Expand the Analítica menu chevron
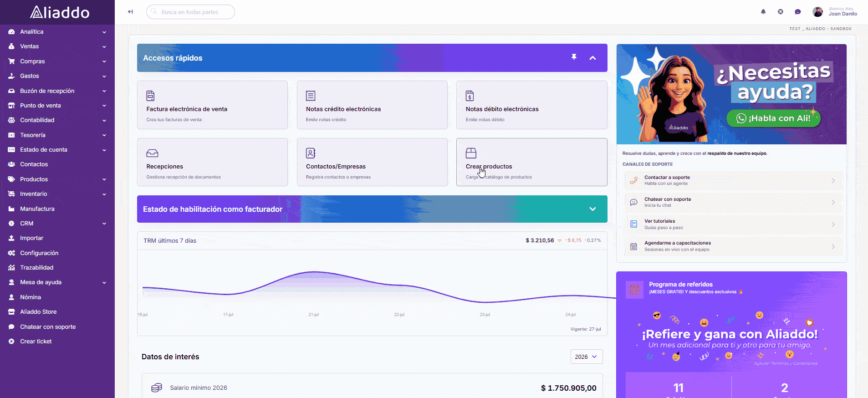 coord(104,32)
